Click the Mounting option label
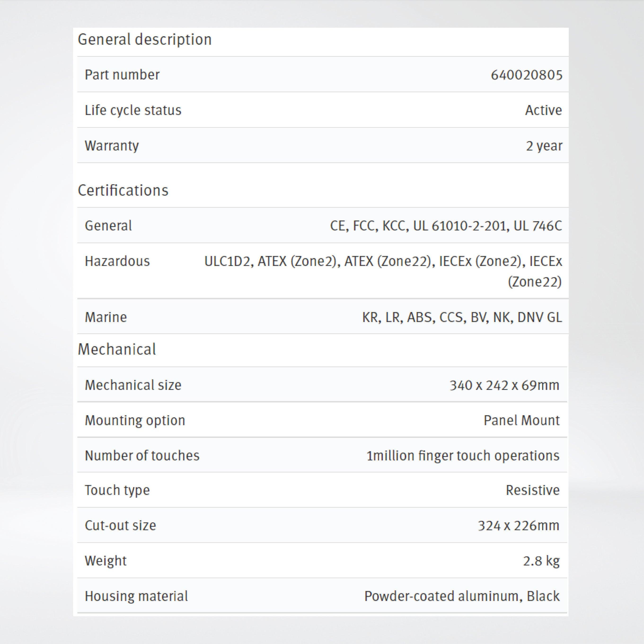644x644 pixels. tap(135, 421)
